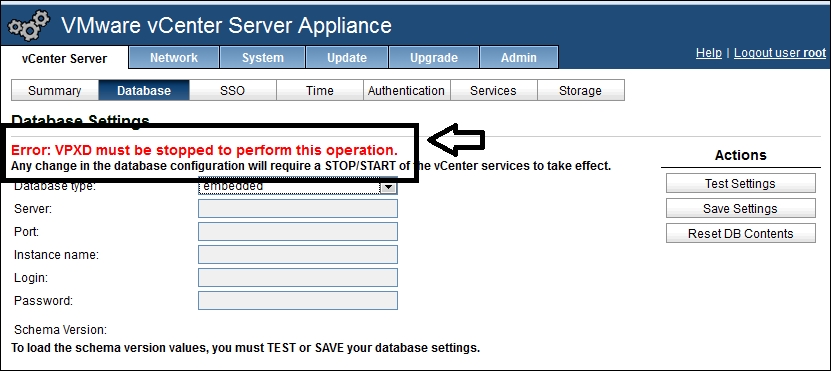Click Reset DB Contents button
The width and height of the screenshot is (831, 371).
coord(740,233)
